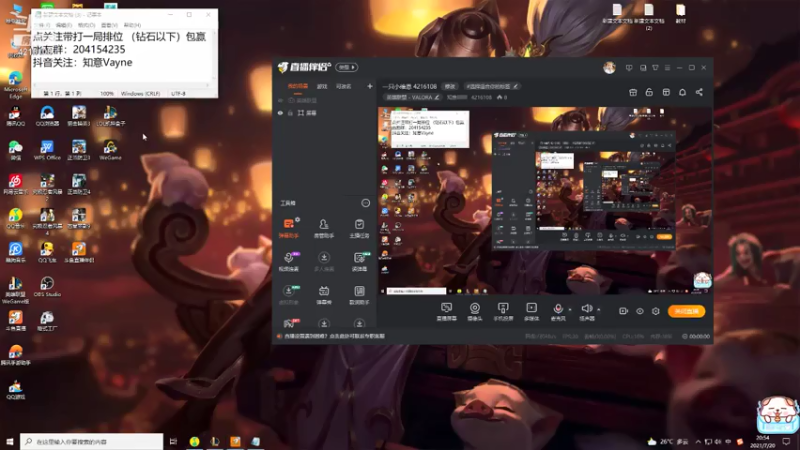Open the notification center on the taskbar
The image size is (800, 450).
click(786, 441)
